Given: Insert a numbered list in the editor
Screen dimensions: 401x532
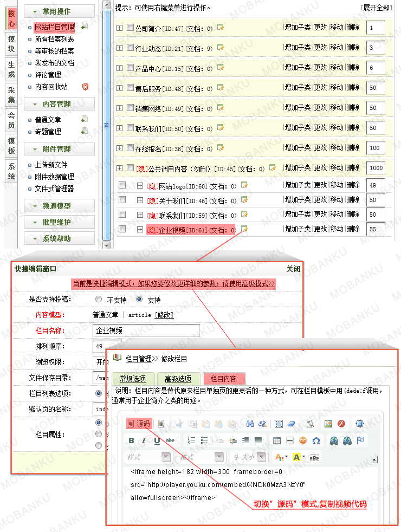Looking at the screenshot, I should [x=191, y=440].
